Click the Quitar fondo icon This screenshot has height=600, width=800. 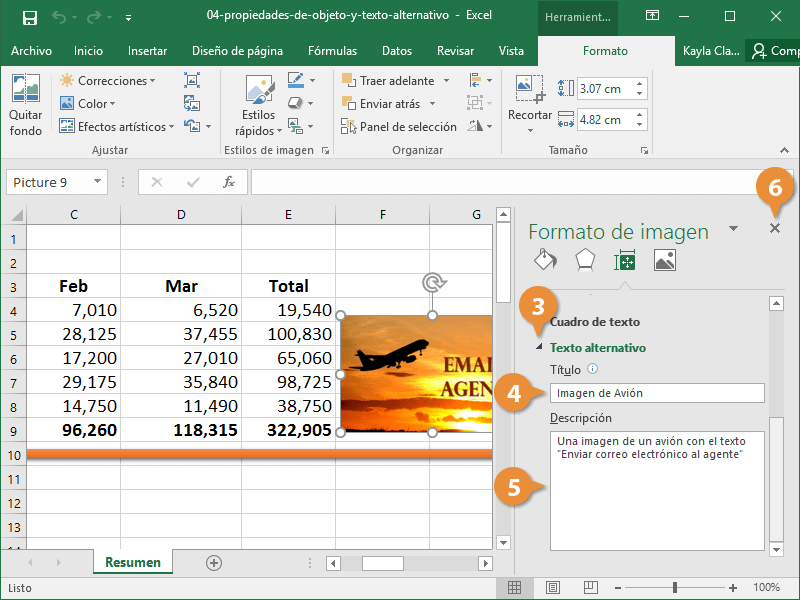click(x=26, y=90)
